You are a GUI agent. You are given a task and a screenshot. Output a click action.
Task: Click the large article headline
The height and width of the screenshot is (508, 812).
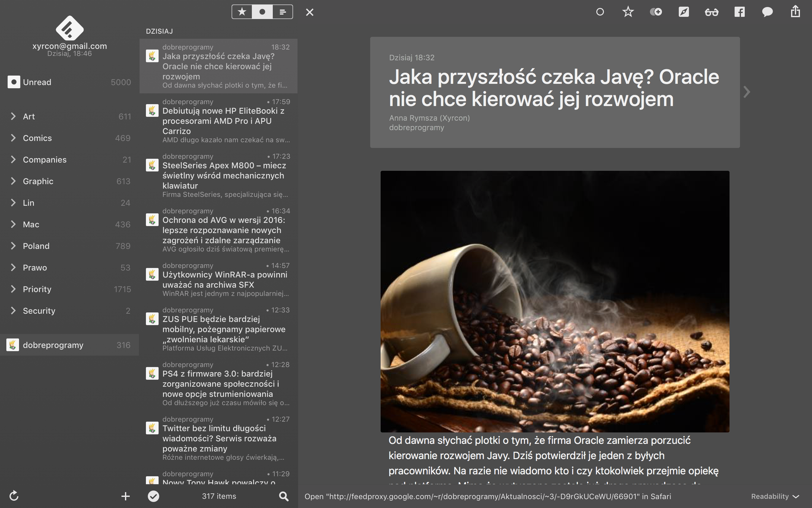tap(554, 88)
